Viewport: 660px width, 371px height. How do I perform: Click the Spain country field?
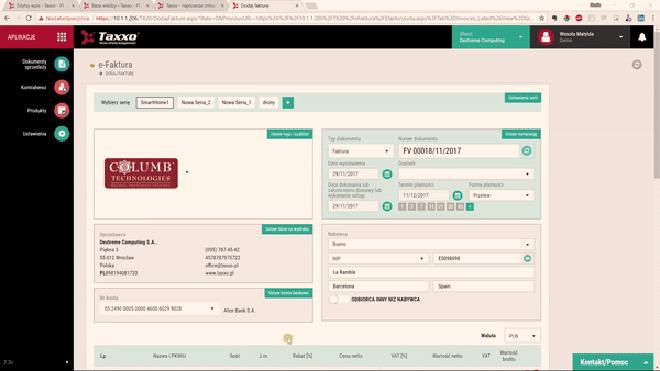point(484,286)
